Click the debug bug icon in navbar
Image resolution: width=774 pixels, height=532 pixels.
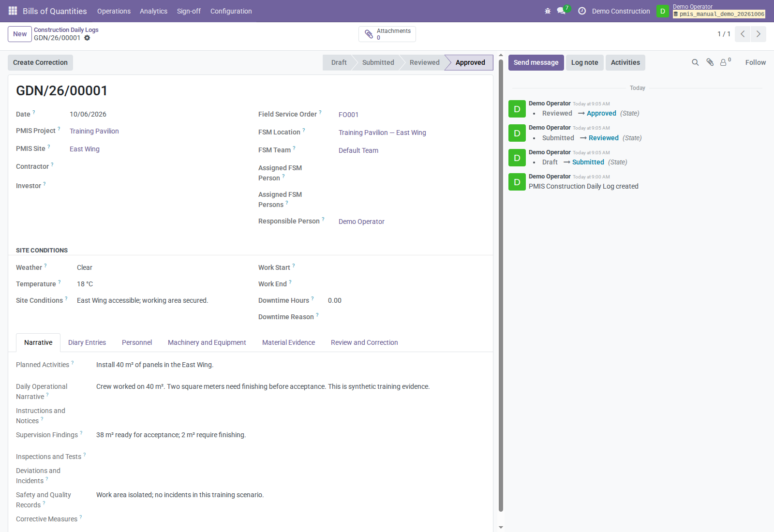548,11
